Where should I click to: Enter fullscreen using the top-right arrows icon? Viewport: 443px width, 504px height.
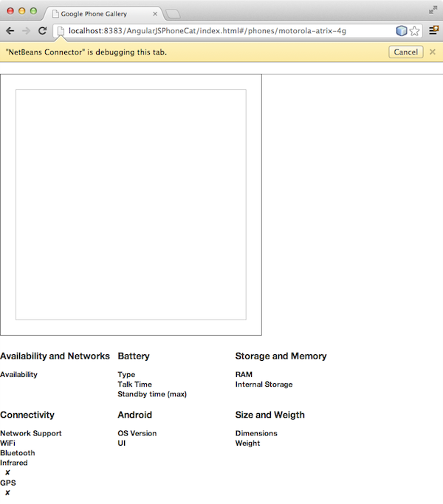coord(433,10)
